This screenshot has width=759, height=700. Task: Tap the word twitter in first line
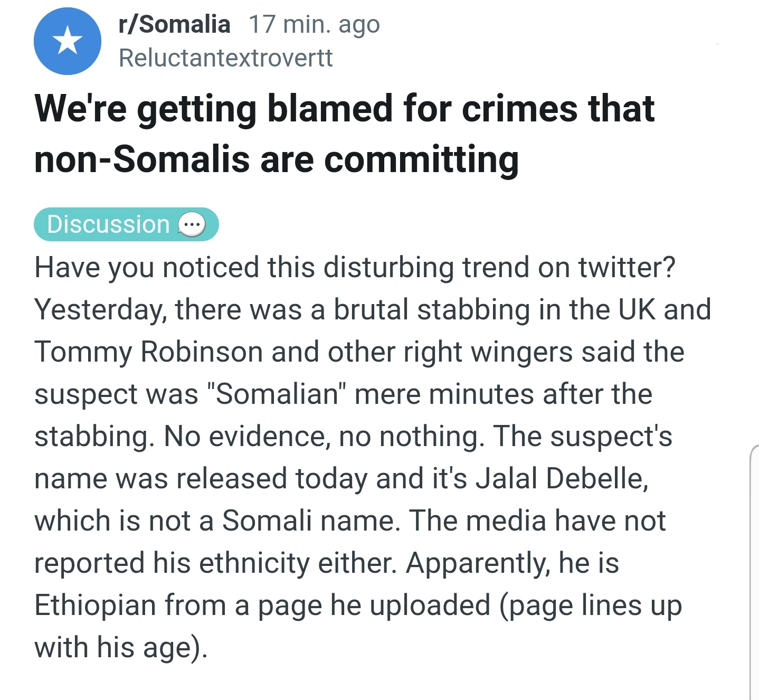[626, 267]
